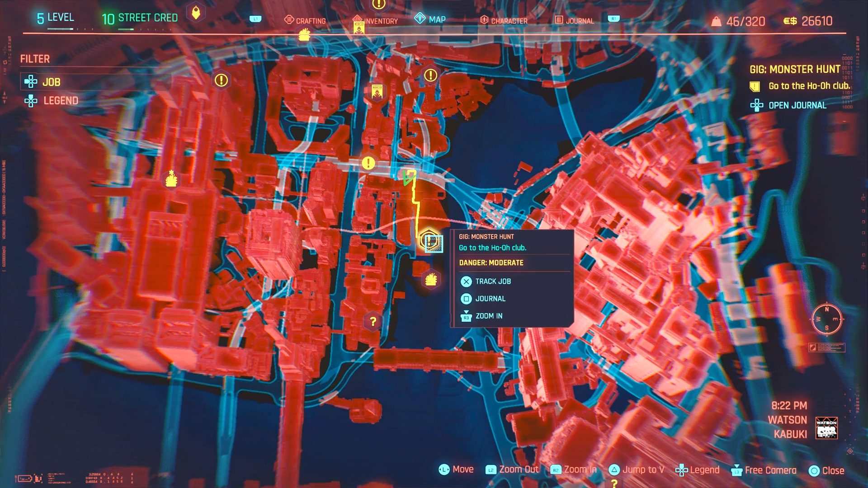Click the wanted marker under the Inventory tab
The image size is (868, 488).
(359, 28)
